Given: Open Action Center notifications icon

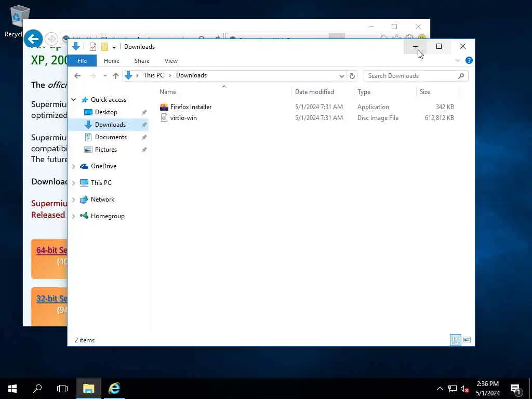Looking at the screenshot, I should (515, 389).
